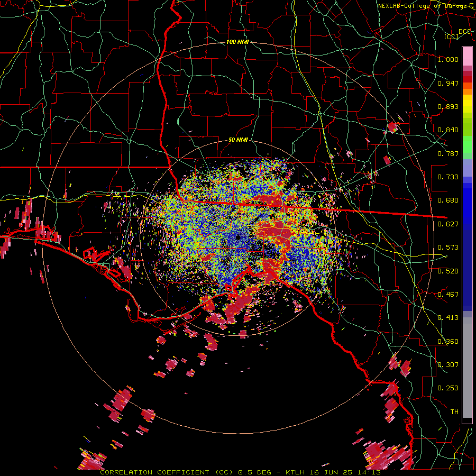Click the 0.520 scale value
The image size is (476, 476).
[x=448, y=271]
